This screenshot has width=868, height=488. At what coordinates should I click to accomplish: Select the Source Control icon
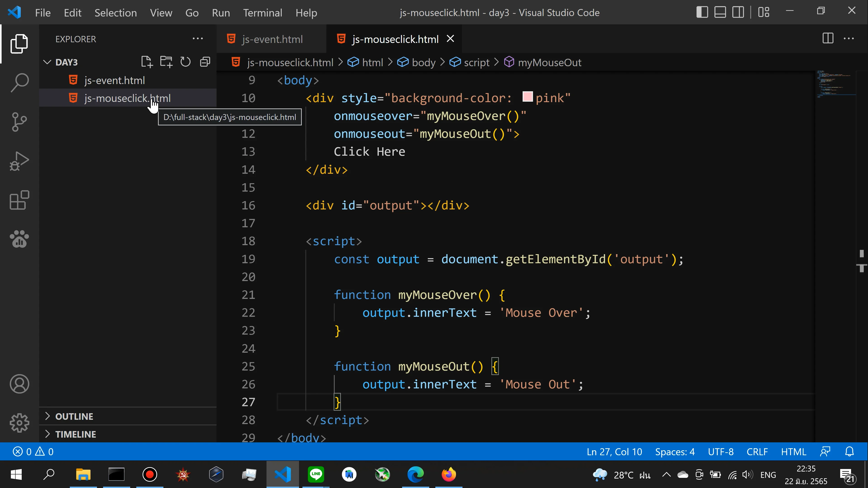coord(19,122)
